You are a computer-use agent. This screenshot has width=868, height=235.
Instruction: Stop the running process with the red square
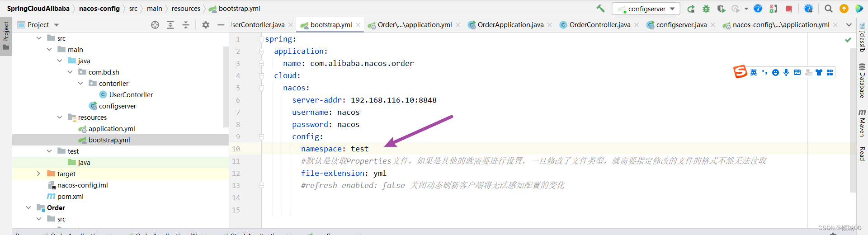789,9
